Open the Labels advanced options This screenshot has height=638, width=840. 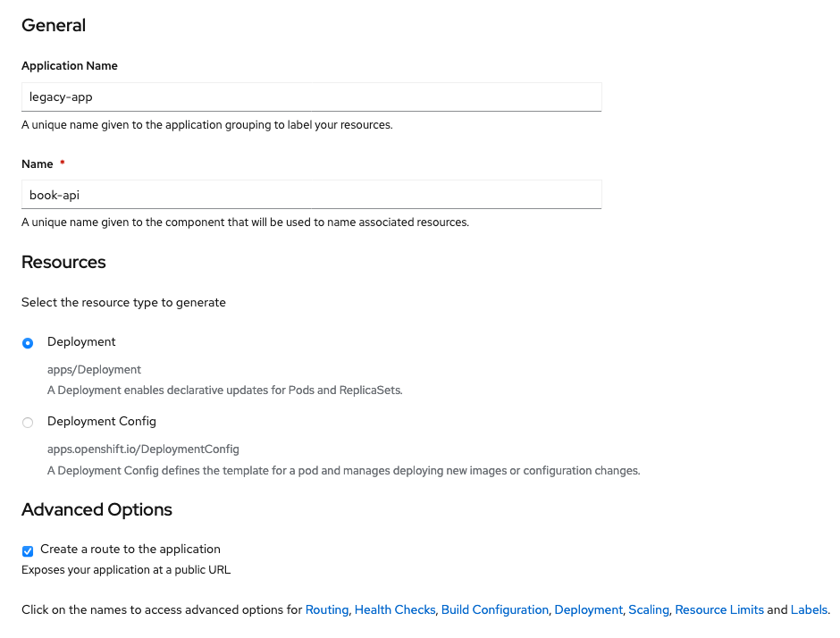(x=808, y=609)
